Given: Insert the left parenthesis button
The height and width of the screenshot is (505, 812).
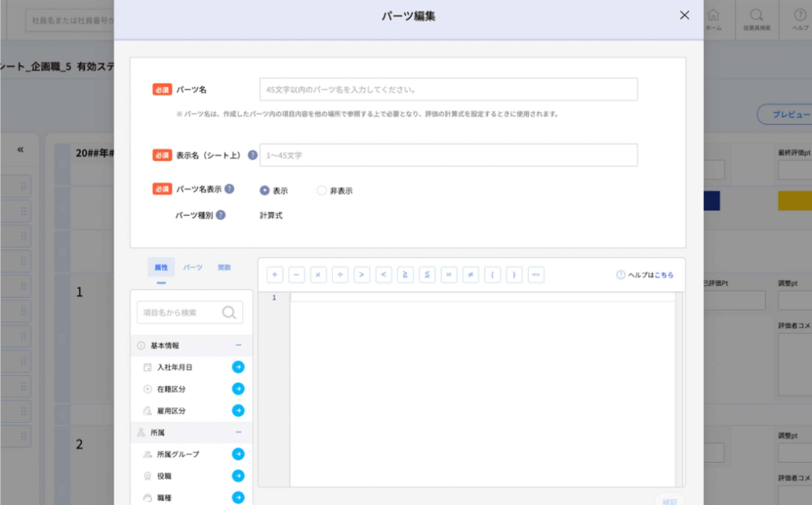Looking at the screenshot, I should [492, 274].
